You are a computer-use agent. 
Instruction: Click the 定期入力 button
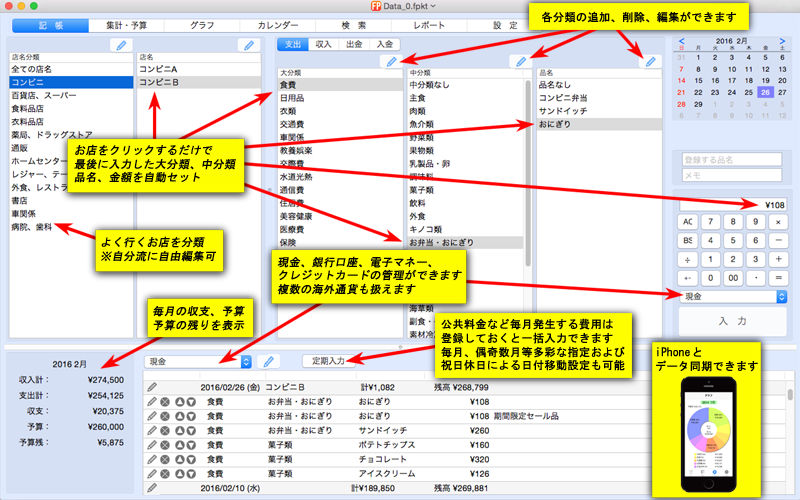(x=329, y=361)
